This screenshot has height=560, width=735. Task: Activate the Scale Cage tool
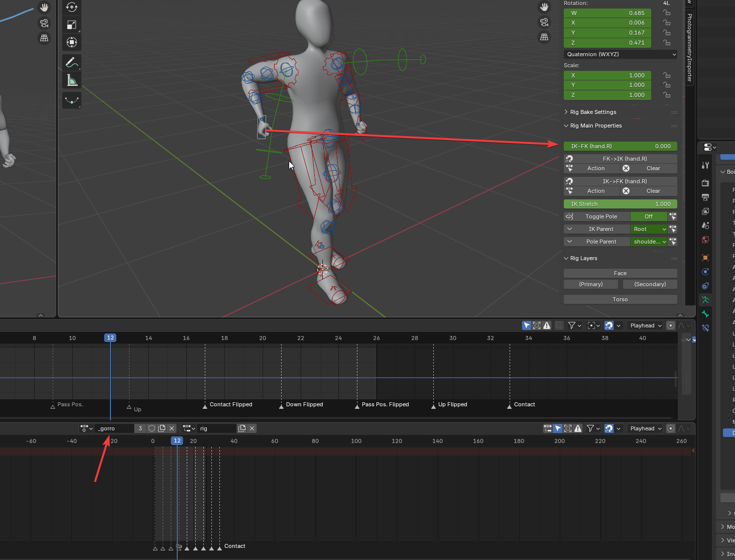[72, 25]
